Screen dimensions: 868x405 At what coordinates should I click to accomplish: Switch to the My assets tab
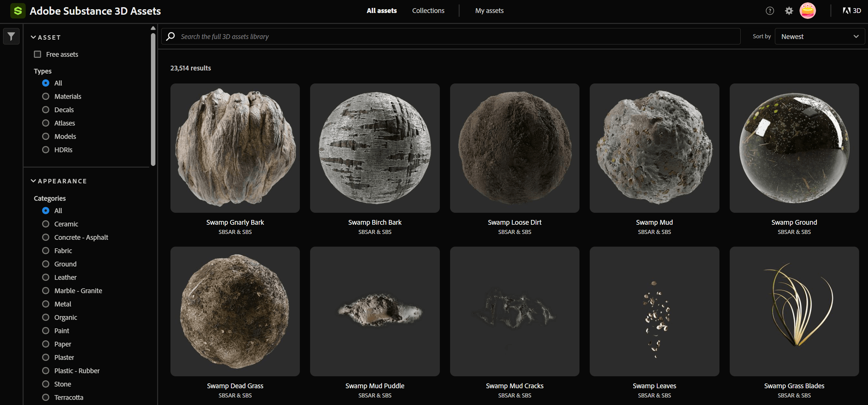(489, 11)
